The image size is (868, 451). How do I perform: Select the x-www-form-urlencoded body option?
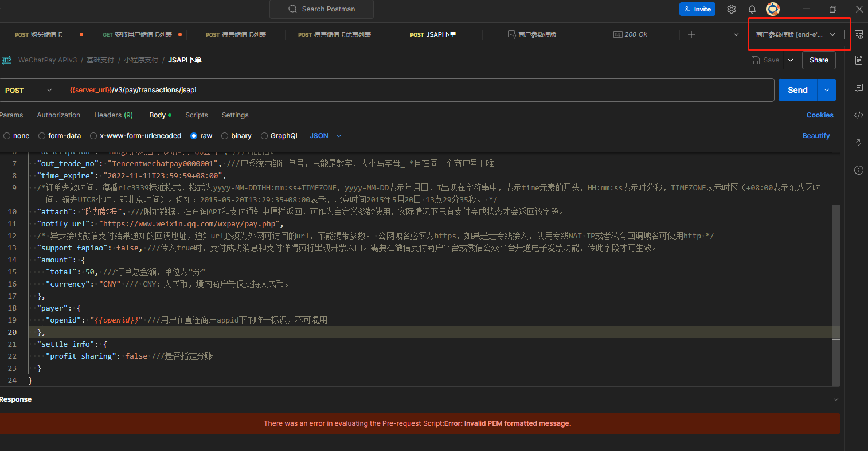click(x=93, y=136)
